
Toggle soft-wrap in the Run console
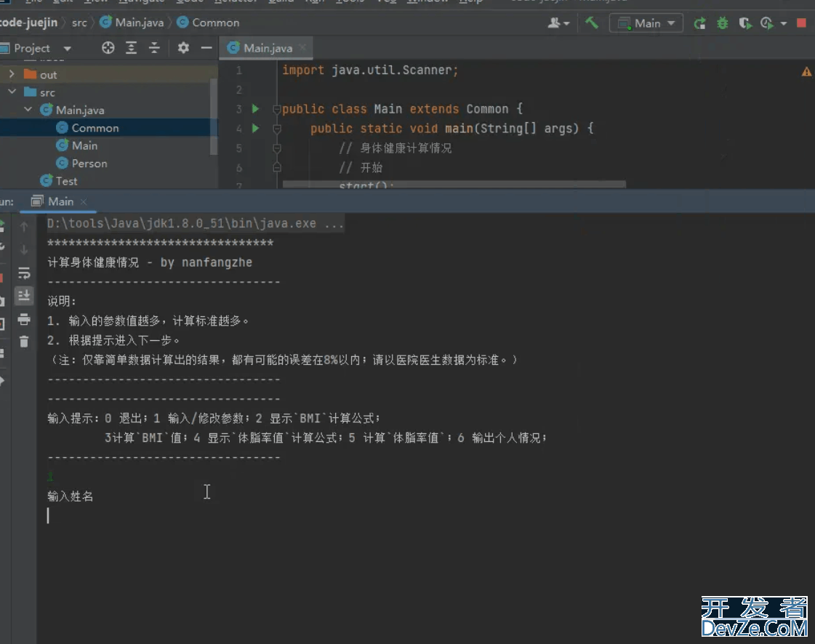[24, 273]
